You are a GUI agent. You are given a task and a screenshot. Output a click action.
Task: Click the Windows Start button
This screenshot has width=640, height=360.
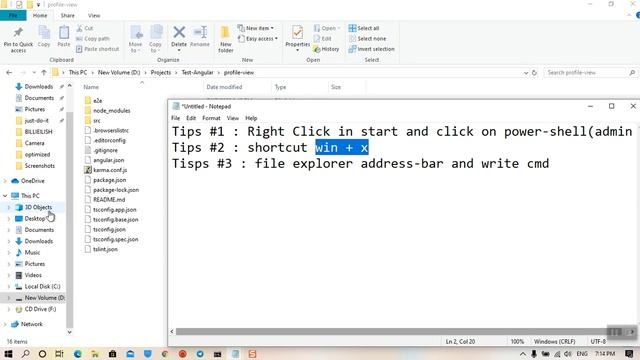click(x=8, y=353)
